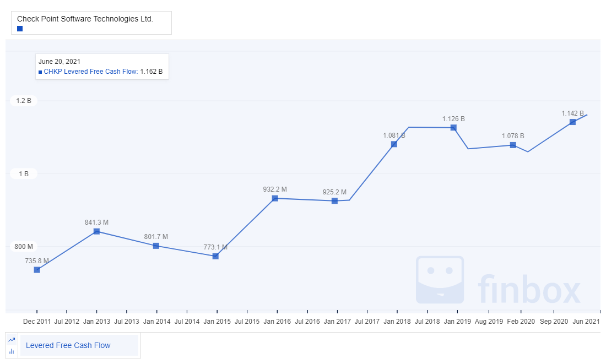Image resolution: width=606 pixels, height=364 pixels.
Task: Select the 773.1 M data point marker
Action: tap(215, 256)
